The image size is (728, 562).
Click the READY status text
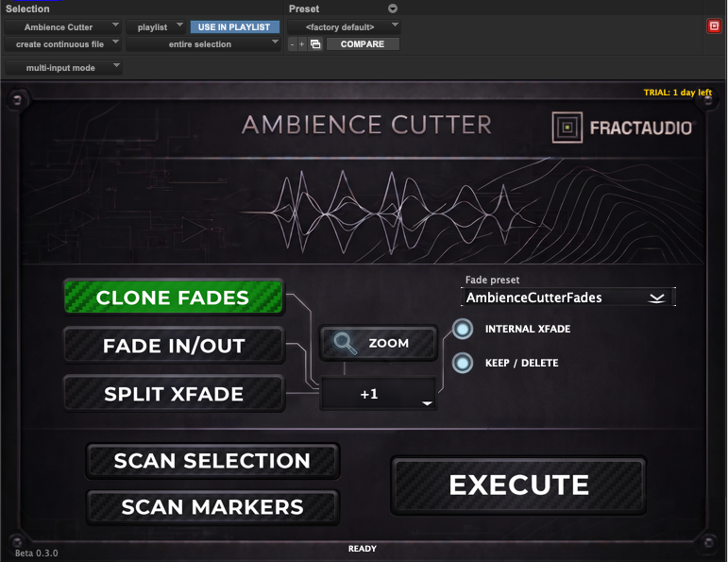click(363, 549)
